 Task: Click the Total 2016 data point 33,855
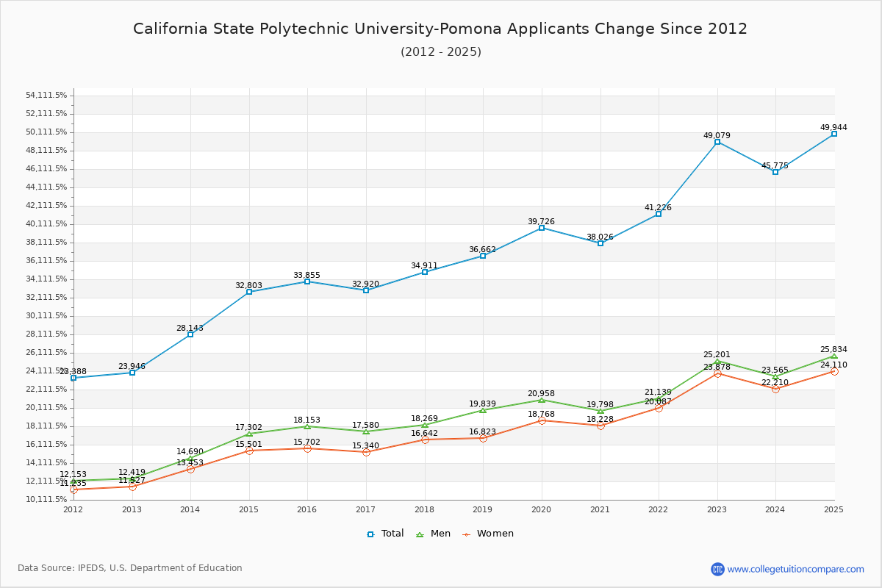307,282
